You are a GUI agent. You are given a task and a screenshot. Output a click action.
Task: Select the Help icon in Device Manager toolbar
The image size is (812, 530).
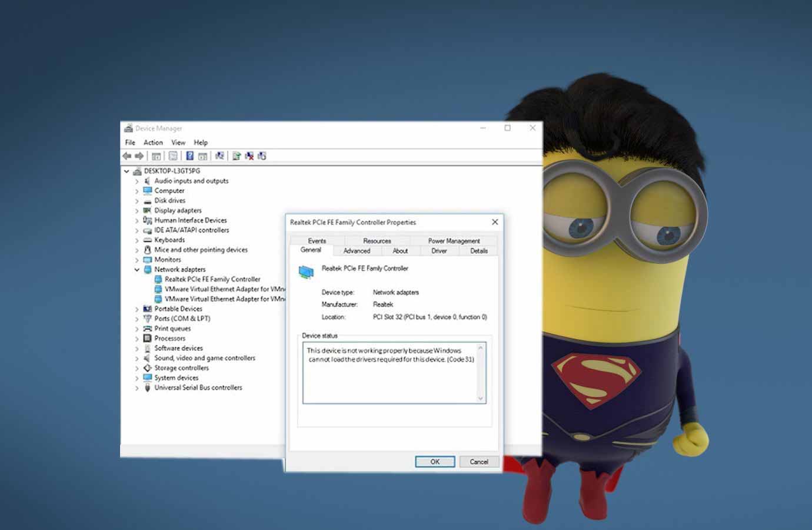click(189, 155)
